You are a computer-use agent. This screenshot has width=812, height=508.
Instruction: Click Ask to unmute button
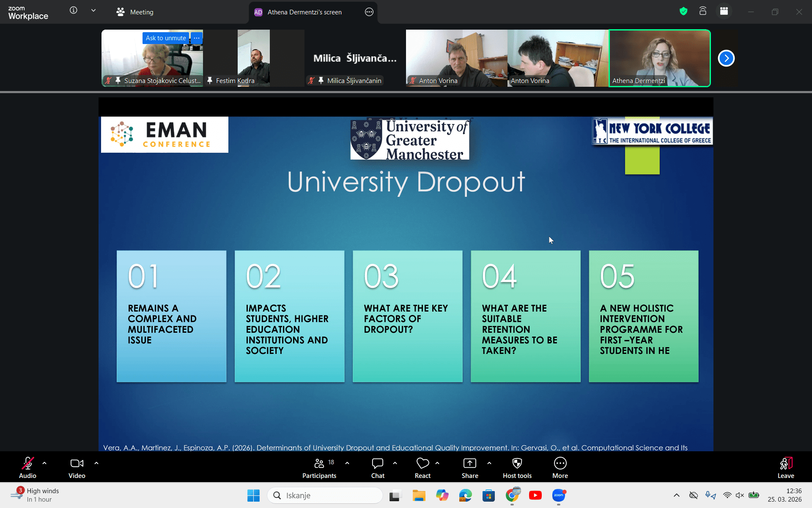[166, 38]
